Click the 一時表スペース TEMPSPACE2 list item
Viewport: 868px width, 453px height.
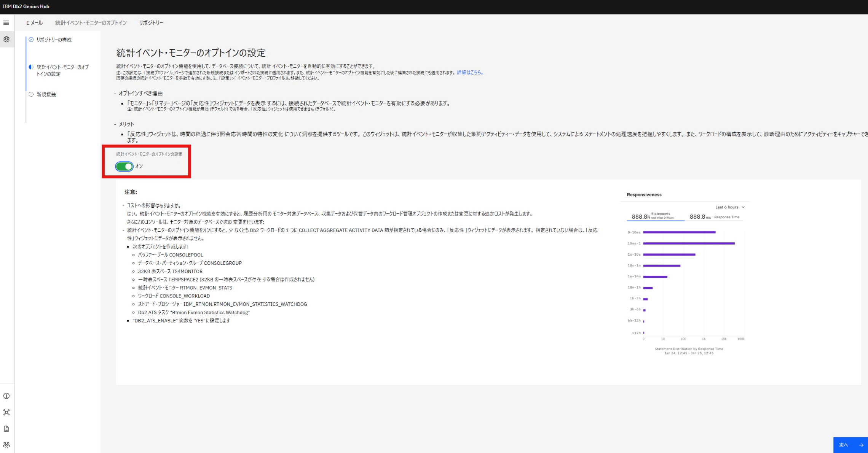[226, 279]
